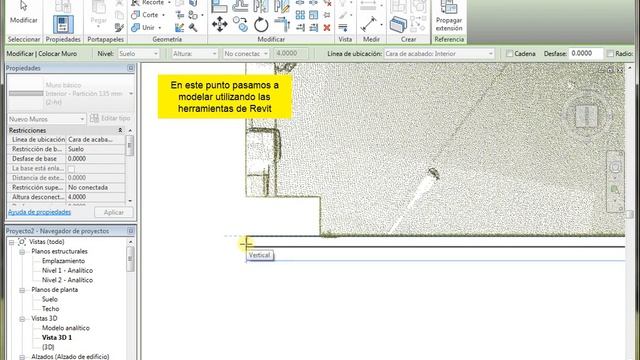
Task: Collapse the Planos estructurales node
Action: pyautogui.click(x=22, y=251)
